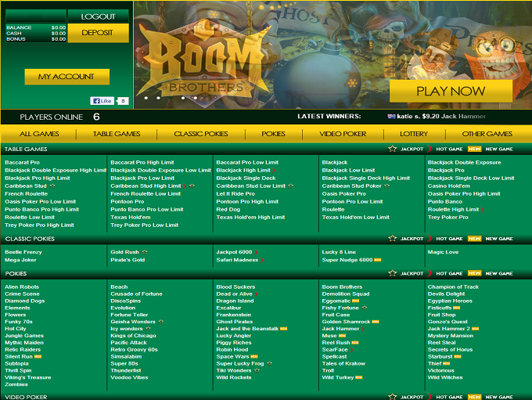
Task: Open Lucky 8 Line
Action: click(x=339, y=252)
